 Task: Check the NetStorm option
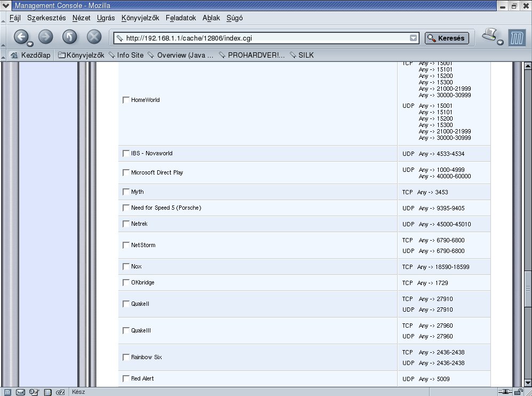[126, 245]
